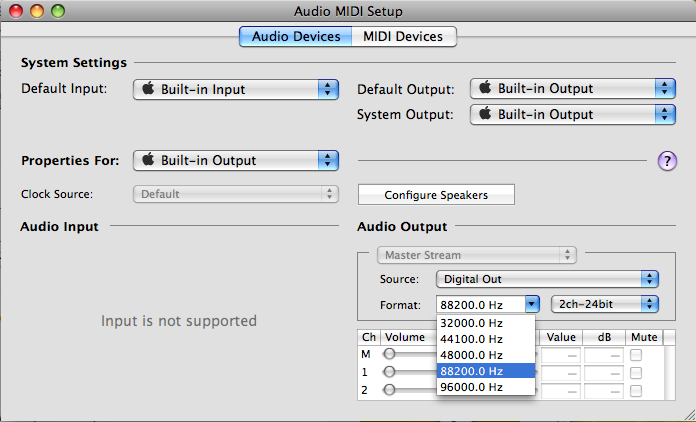This screenshot has width=696, height=422.
Task: Click the master channel M volume slider
Action: click(392, 354)
